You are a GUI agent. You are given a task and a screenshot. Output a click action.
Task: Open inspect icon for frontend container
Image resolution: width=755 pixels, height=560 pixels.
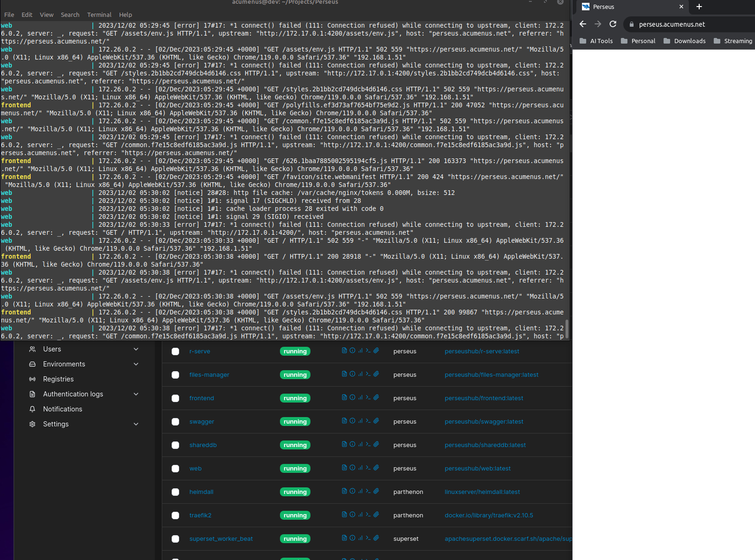pos(352,397)
